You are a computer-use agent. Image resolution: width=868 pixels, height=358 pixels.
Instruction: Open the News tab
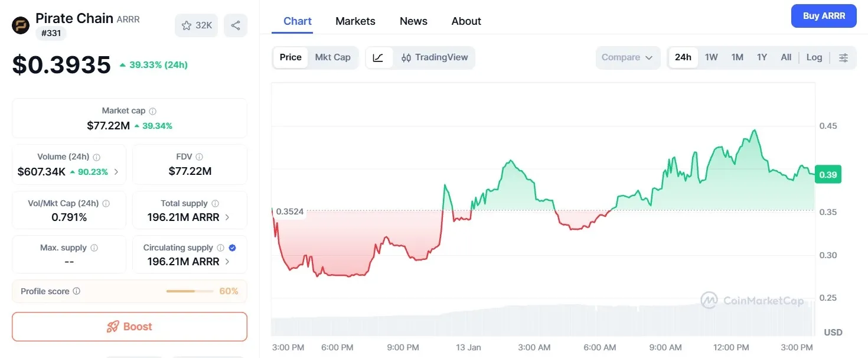(x=413, y=21)
